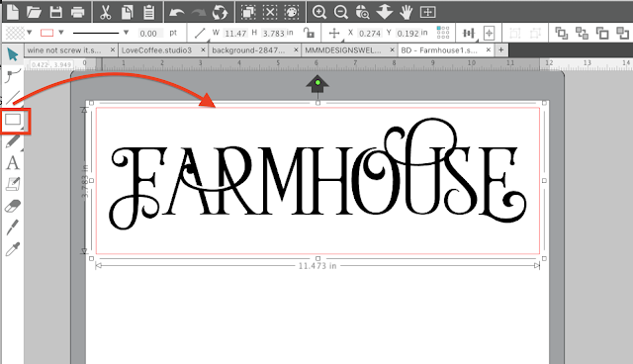Click the width field showing 11.47

[235, 33]
